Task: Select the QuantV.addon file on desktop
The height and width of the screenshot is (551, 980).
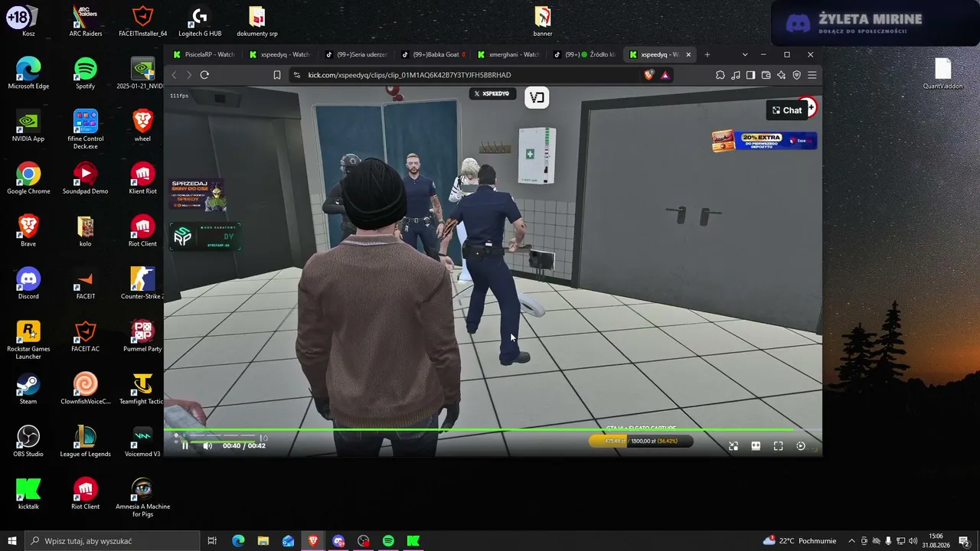Action: 942,73
